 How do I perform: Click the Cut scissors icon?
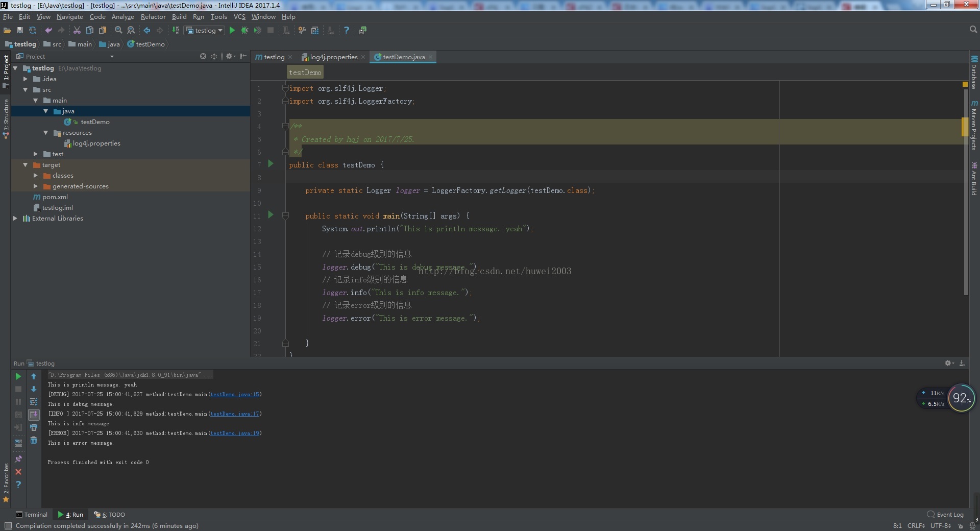point(77,31)
